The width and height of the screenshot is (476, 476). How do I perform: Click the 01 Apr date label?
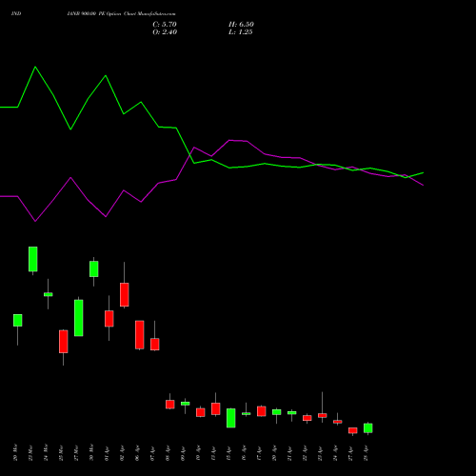click(x=107, y=453)
